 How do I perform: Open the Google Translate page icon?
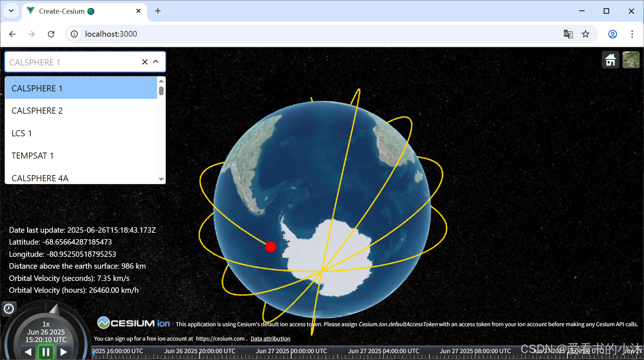568,34
